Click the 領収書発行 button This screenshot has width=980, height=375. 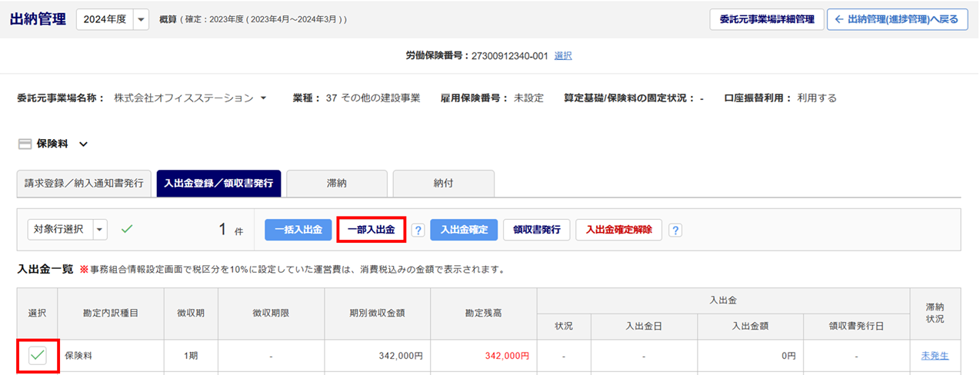coord(536,230)
